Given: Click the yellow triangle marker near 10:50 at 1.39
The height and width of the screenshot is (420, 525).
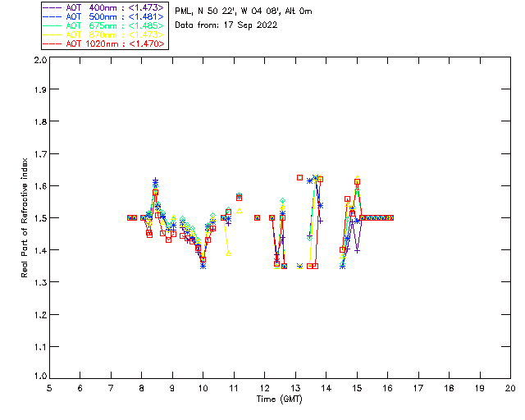Looking at the screenshot, I should pos(228,253).
